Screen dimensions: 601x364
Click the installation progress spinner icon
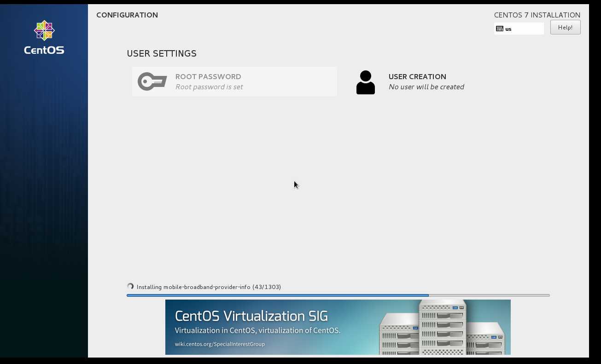tap(130, 286)
